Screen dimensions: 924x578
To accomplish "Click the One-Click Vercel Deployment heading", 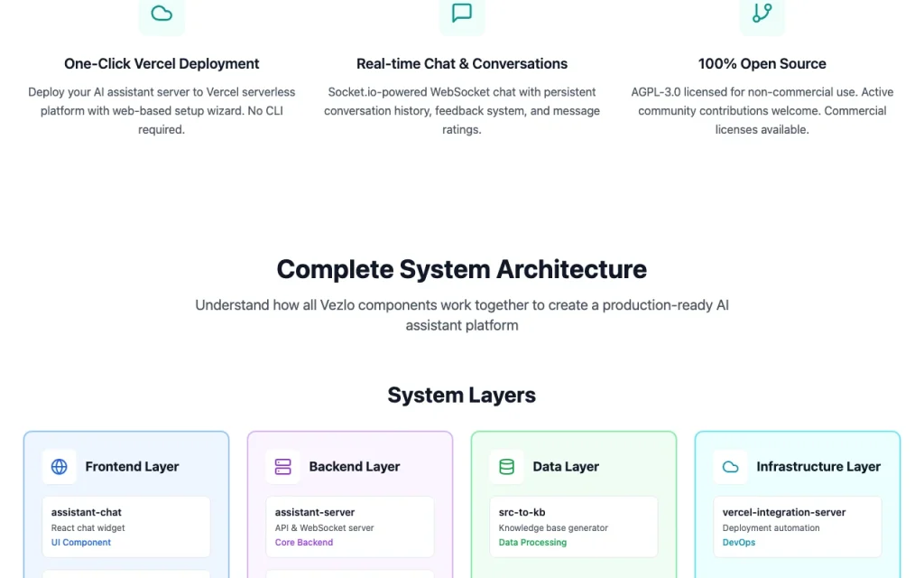I will click(x=162, y=64).
